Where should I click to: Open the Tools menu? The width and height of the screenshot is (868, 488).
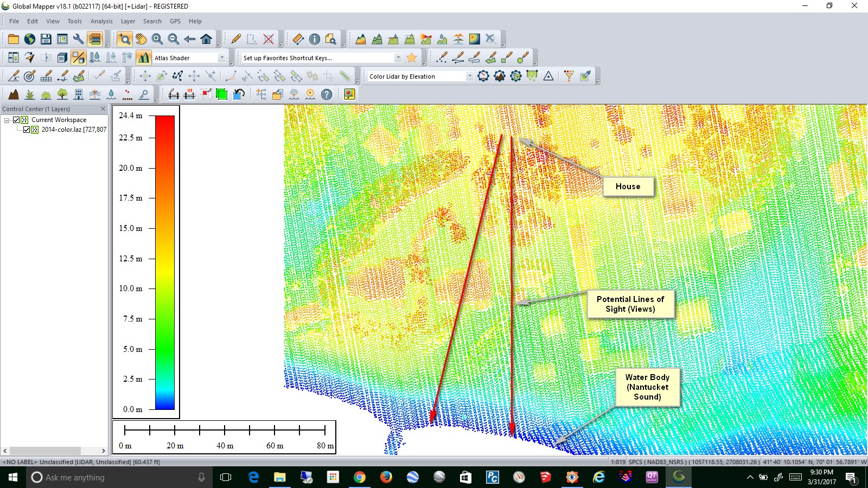75,21
